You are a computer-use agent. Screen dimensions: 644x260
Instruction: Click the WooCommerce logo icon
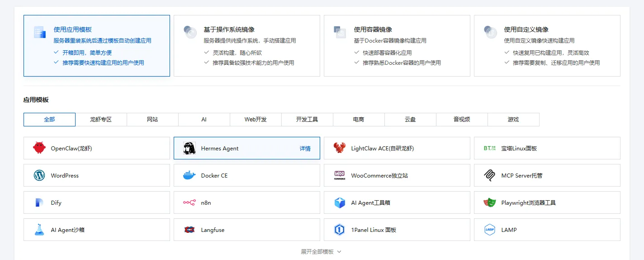click(x=340, y=175)
